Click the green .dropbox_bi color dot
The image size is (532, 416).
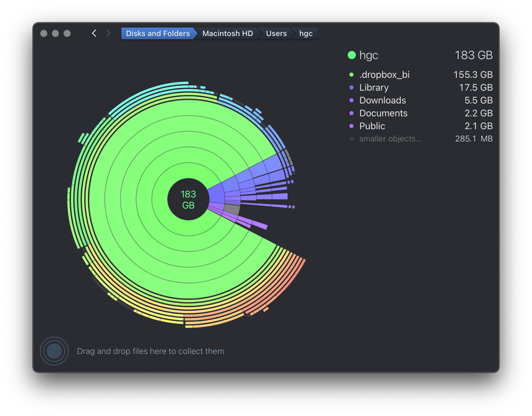pos(351,75)
